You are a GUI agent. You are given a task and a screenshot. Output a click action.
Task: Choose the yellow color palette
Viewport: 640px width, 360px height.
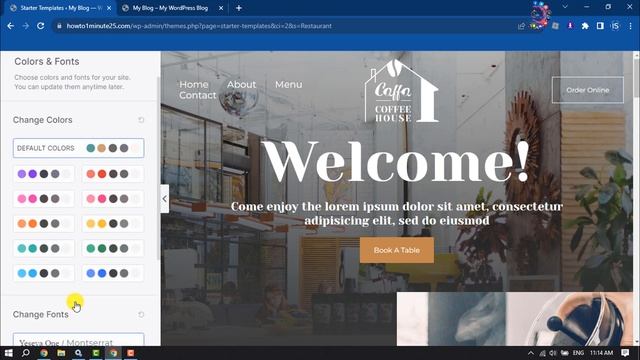point(113,224)
